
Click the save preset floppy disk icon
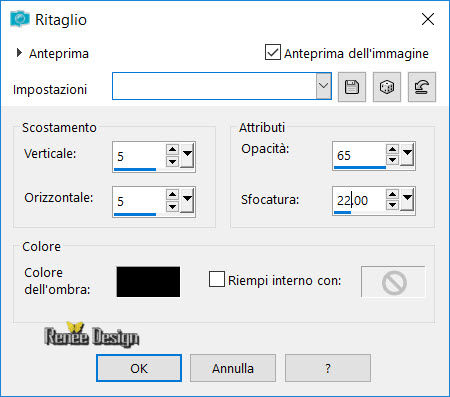352,87
